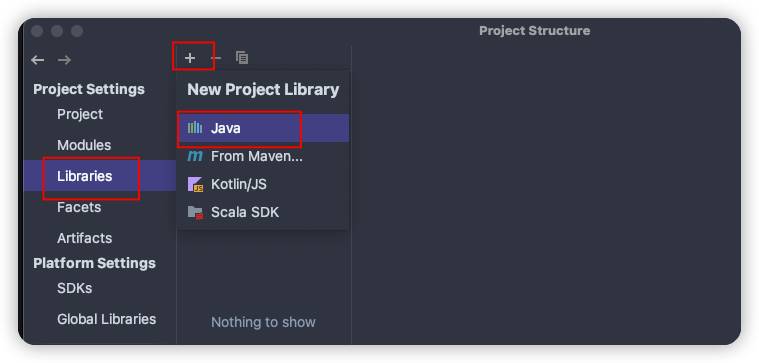Click the Maven 'm' icon
The width and height of the screenshot is (759, 363).
[x=195, y=156]
